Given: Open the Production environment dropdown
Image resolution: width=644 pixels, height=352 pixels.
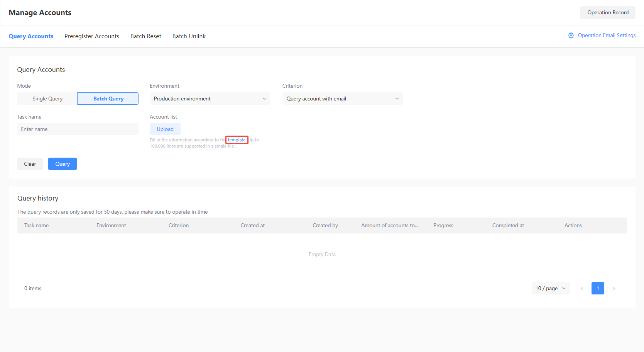Looking at the screenshot, I should pos(210,99).
